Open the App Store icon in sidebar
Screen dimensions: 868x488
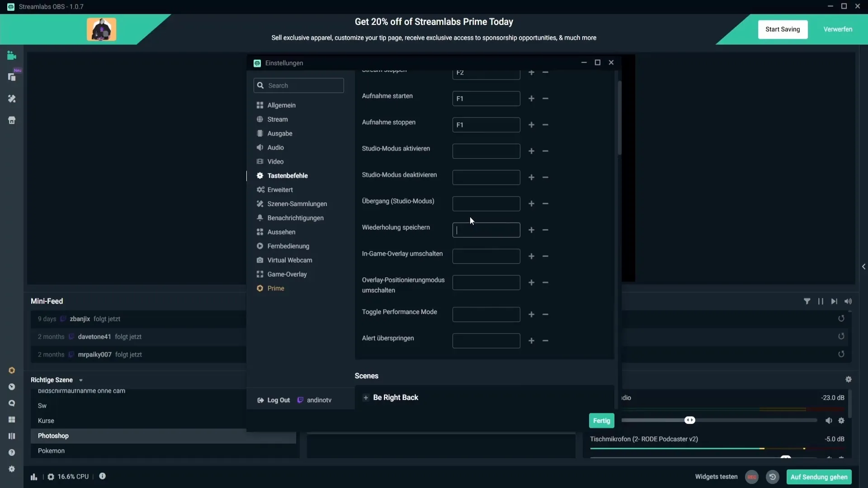click(x=12, y=120)
